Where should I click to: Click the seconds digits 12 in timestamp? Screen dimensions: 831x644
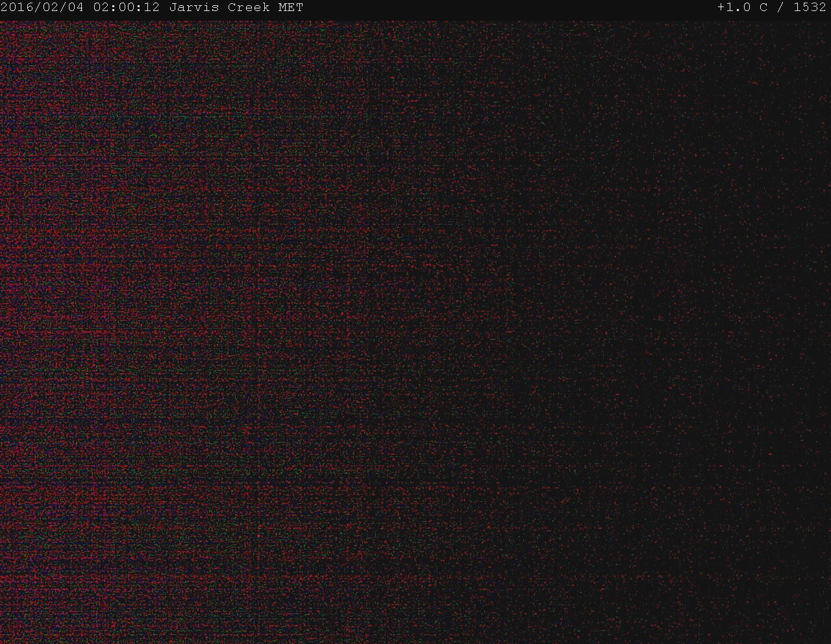tap(152, 8)
